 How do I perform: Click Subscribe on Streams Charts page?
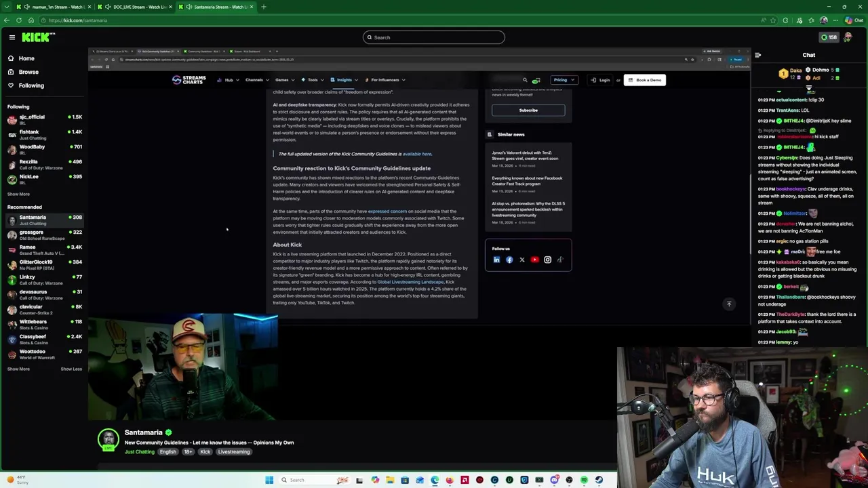(528, 110)
